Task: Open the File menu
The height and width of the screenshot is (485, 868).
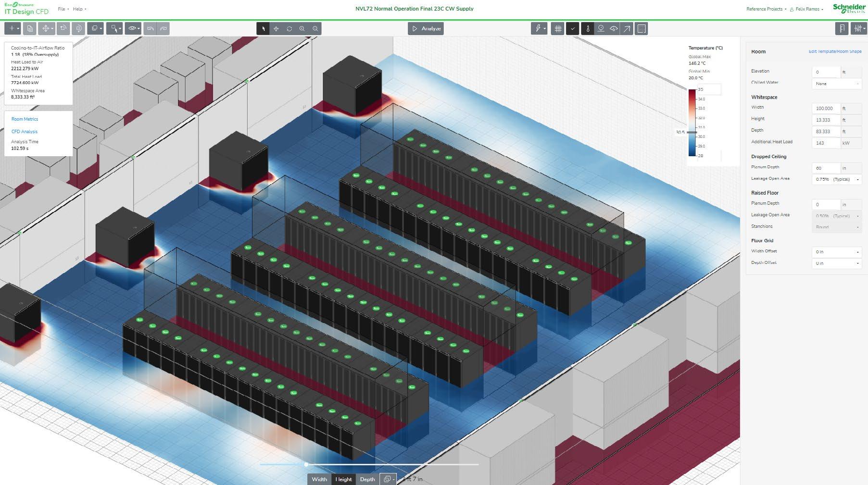Action: point(63,9)
